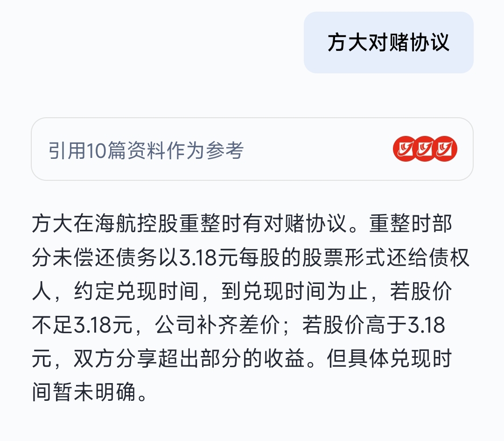
Task: Tap the phrase "但具体兑现时"
Action: (390, 358)
